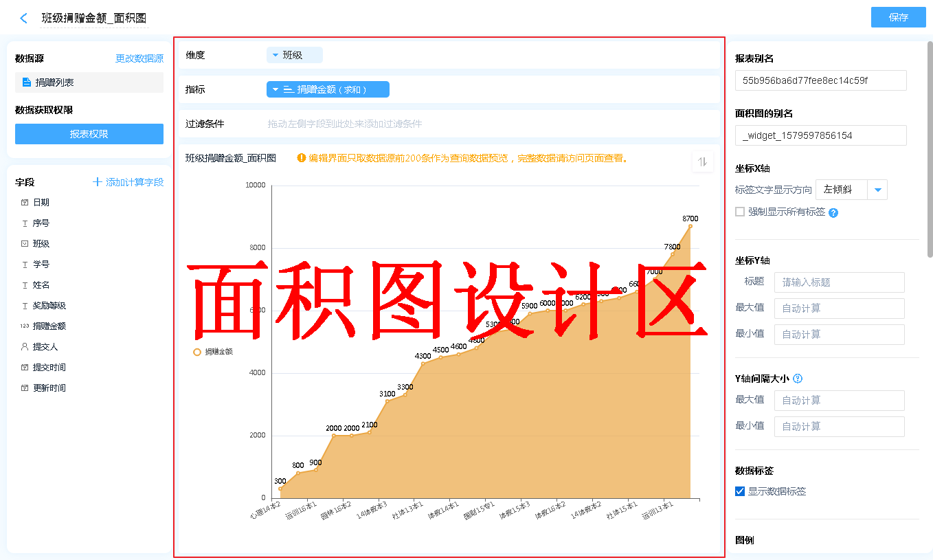Click help icon beside 强制显示所有标签

pyautogui.click(x=833, y=213)
